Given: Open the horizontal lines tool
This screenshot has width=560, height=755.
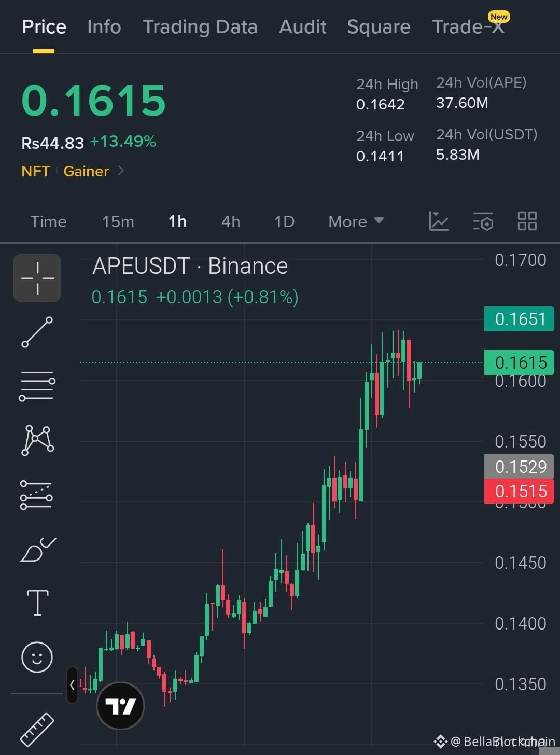Looking at the screenshot, I should point(37,386).
